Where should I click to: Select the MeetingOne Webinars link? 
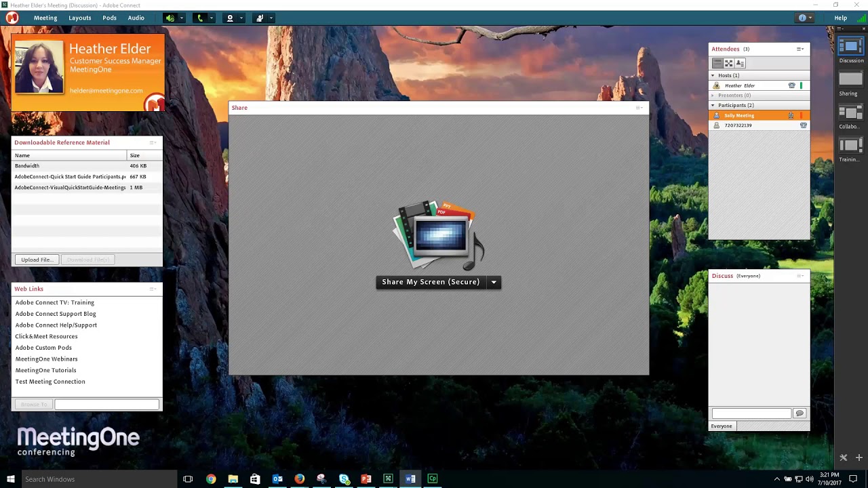click(47, 359)
